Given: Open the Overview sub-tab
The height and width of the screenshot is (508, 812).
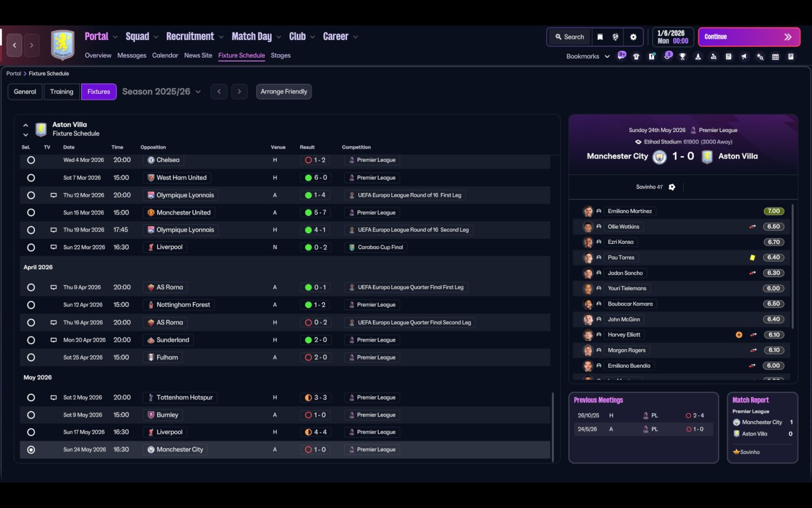Looking at the screenshot, I should click(98, 56).
